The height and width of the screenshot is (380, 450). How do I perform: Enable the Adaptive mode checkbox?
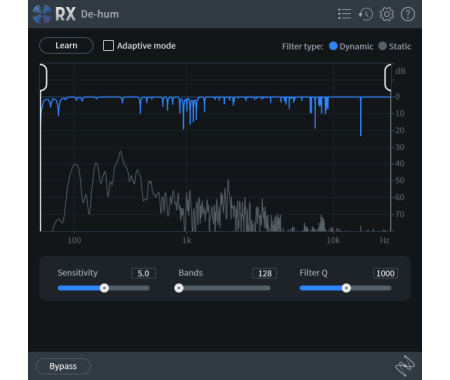point(108,46)
